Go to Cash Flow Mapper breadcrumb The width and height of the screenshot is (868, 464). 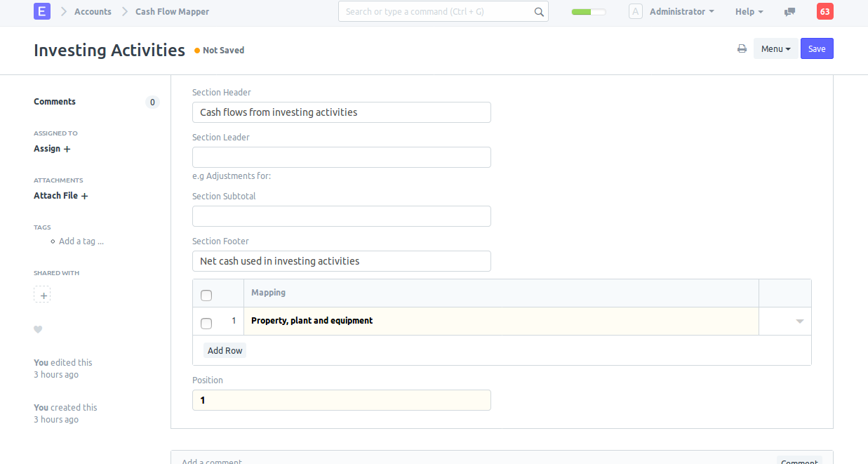tap(172, 12)
